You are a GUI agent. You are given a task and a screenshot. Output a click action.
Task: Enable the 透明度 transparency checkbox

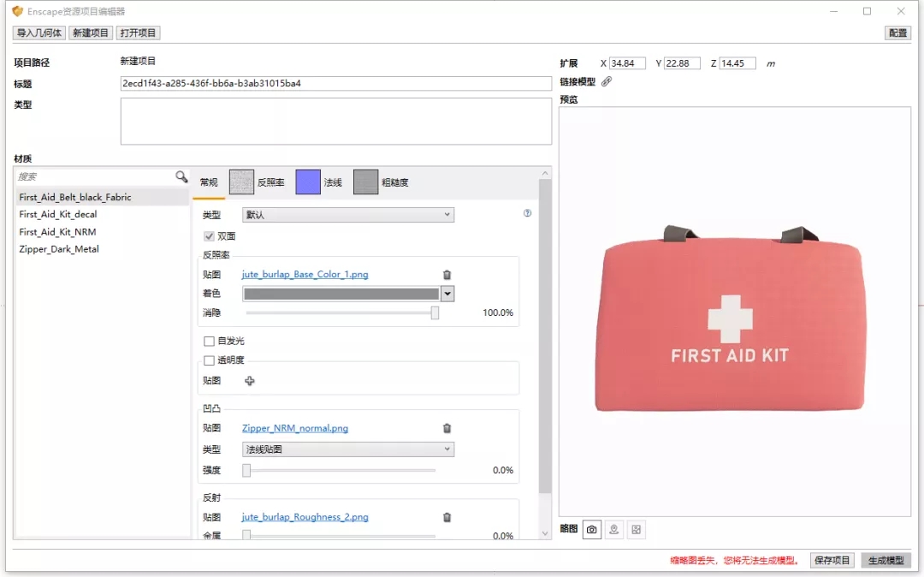click(x=209, y=360)
